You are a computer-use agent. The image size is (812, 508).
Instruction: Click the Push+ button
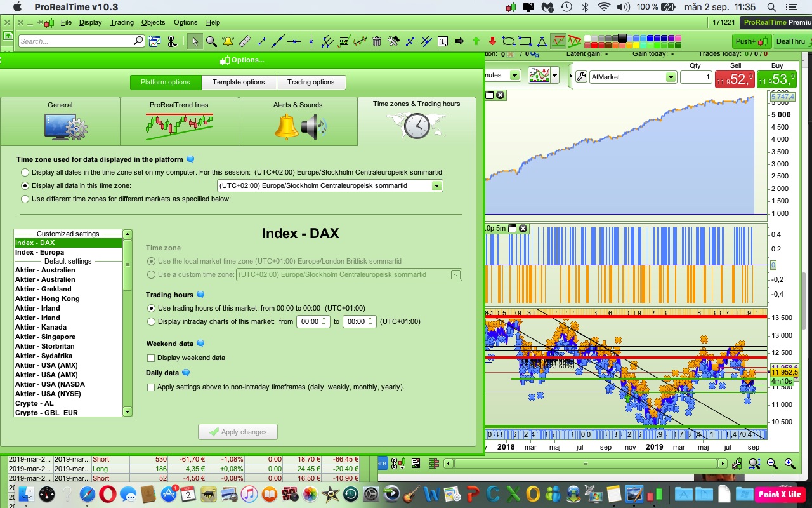point(752,41)
